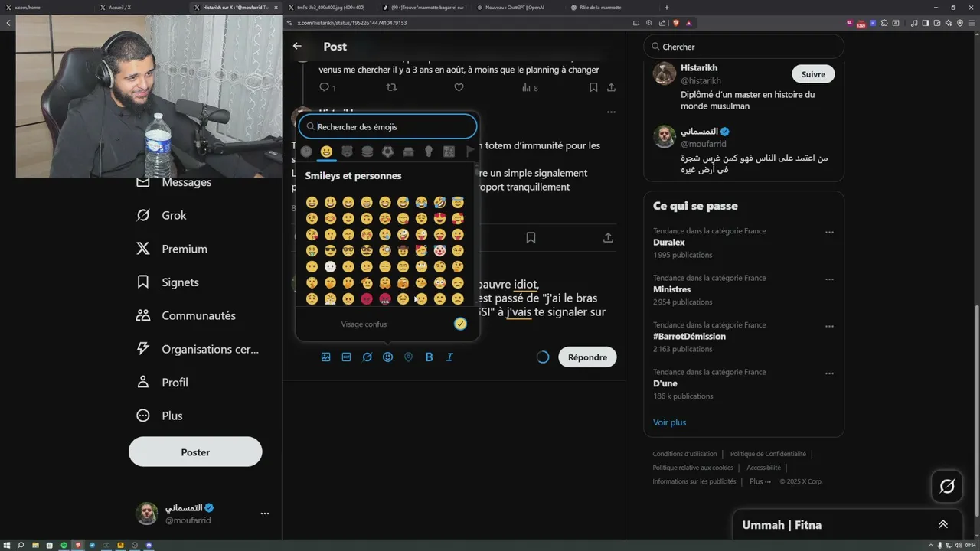Select the animals bear emoji tab
980x551 pixels.
[x=347, y=152]
